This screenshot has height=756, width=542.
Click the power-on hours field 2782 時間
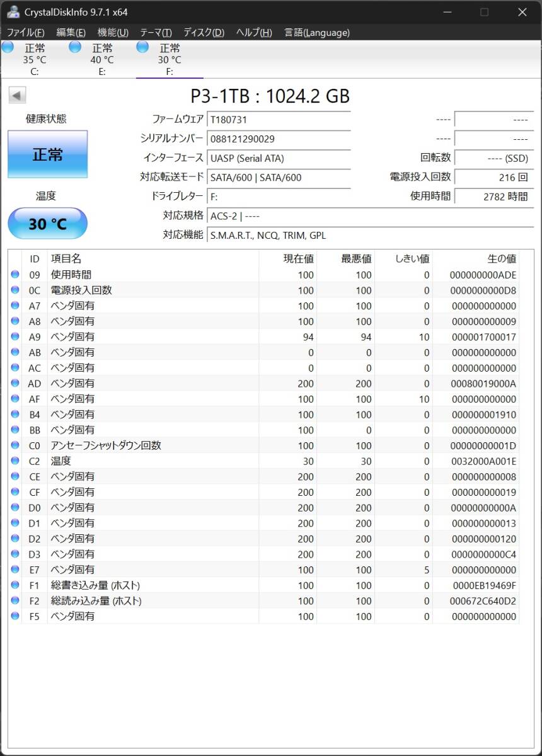click(x=494, y=197)
